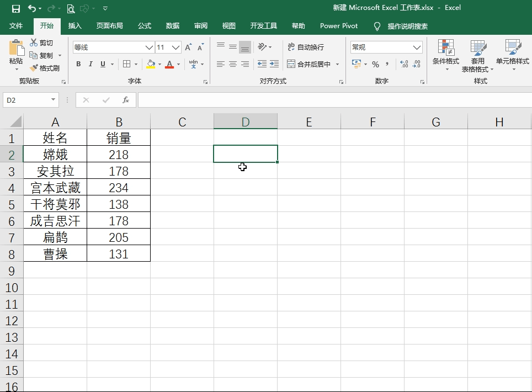Switch to the Page Layout (页面布局) tab
The width and height of the screenshot is (532, 392).
(110, 26)
